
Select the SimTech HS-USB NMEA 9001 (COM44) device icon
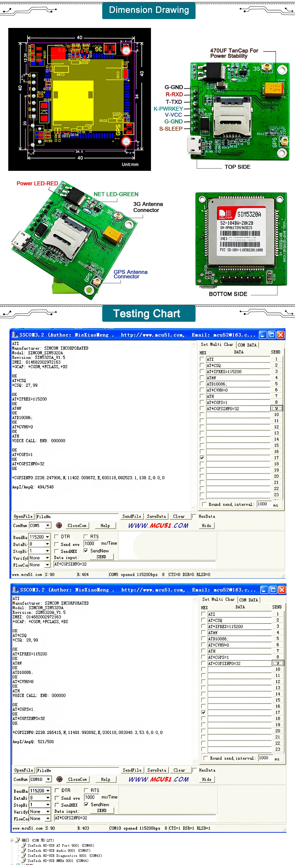pos(24,861)
